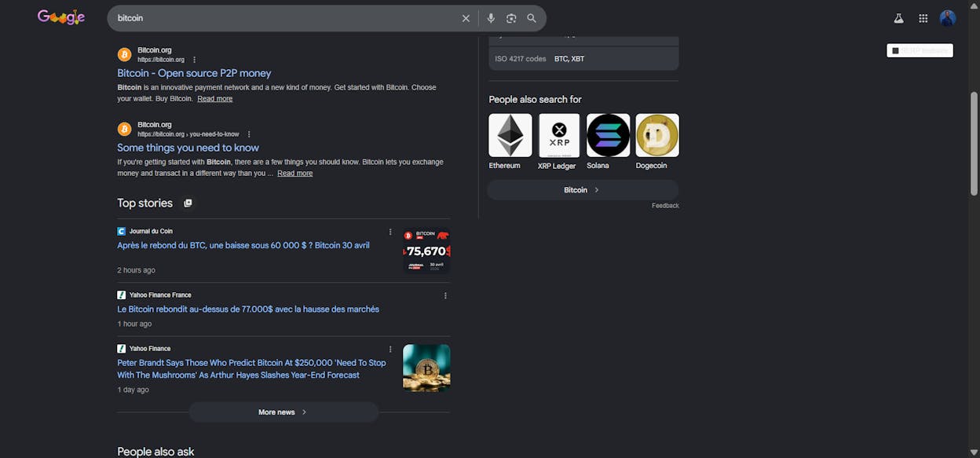Open the Bitcoin knowledge panel button

[583, 190]
